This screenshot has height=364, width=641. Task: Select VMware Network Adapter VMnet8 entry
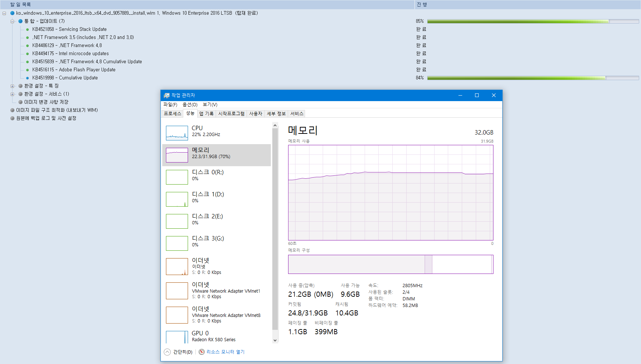tap(216, 315)
